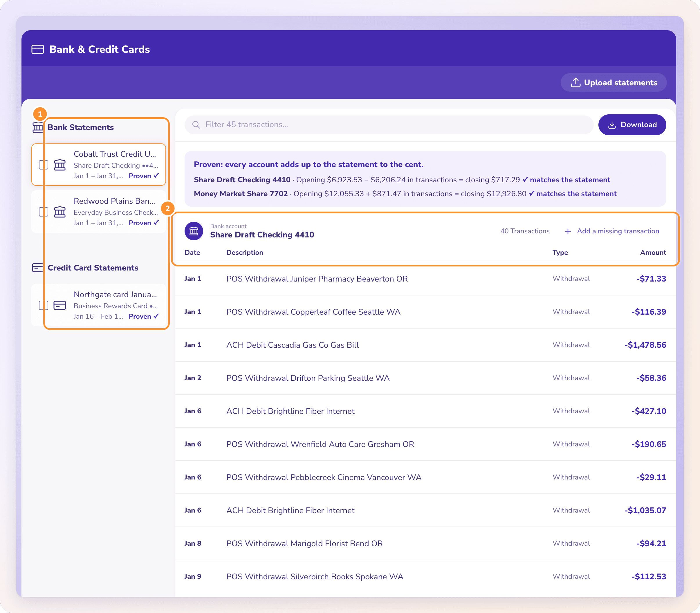Screen dimensions: 700x613
Task: Click the bank icon on the Redwood Plains card
Action: 60,212
